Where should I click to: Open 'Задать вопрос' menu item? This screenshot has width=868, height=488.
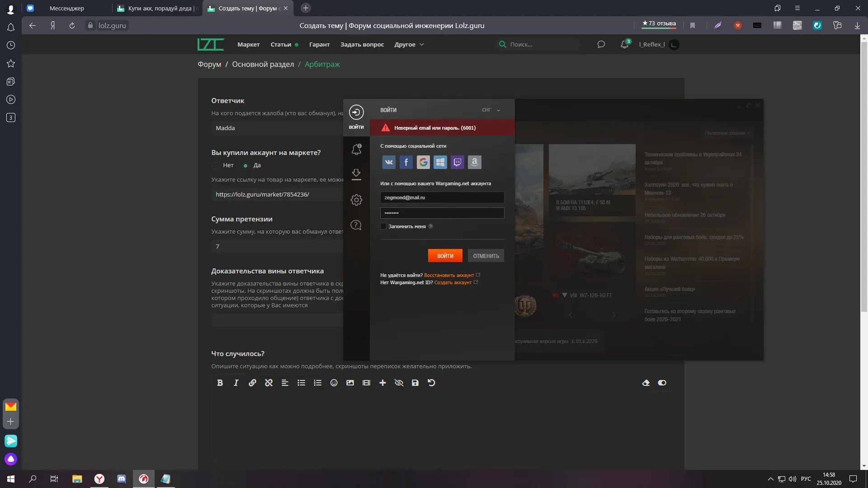pos(362,44)
